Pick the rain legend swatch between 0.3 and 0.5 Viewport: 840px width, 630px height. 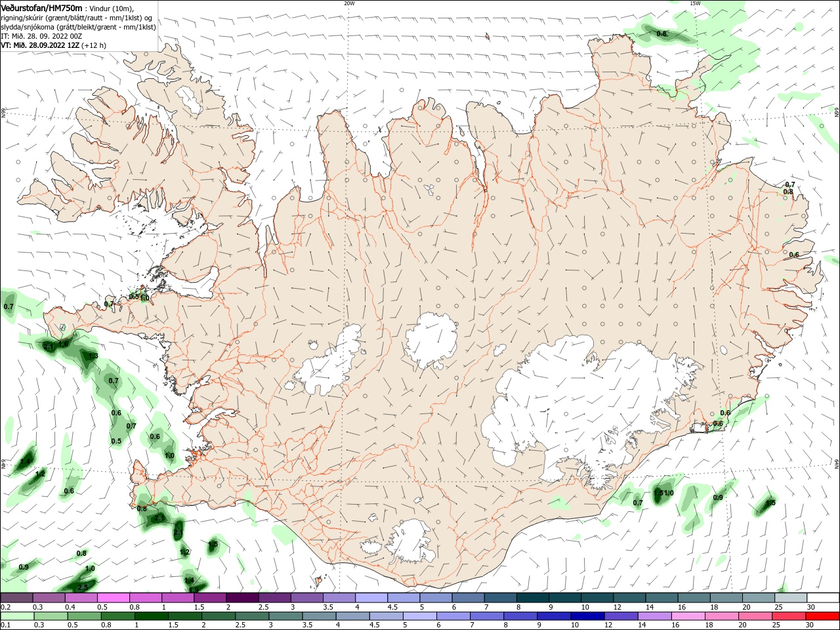[51, 616]
